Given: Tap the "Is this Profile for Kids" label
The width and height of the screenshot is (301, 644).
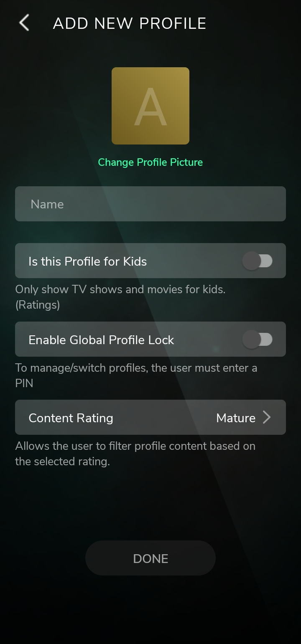Looking at the screenshot, I should coord(88,261).
